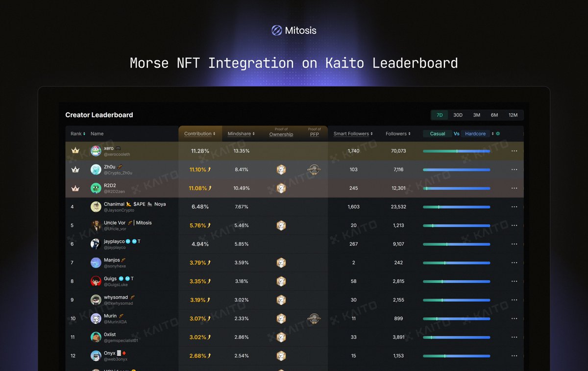The width and height of the screenshot is (588, 371).
Task: Select the Casual toggle option
Action: click(438, 134)
